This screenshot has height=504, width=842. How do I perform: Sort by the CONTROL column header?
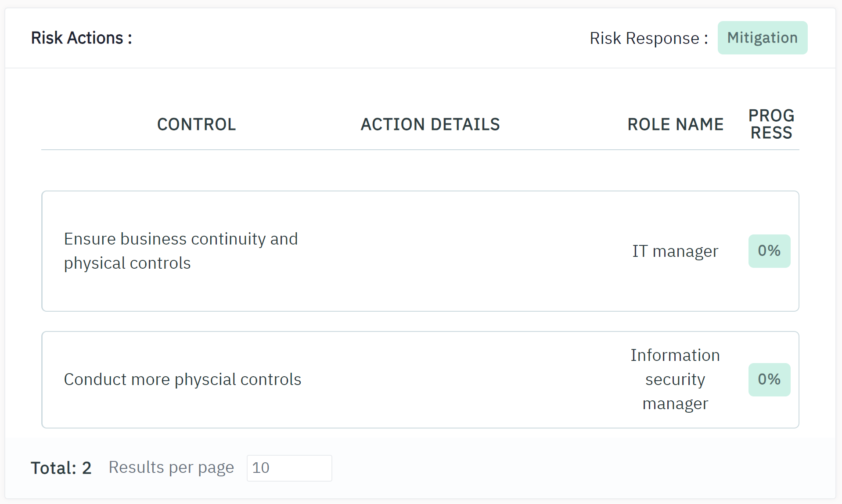[x=196, y=124]
